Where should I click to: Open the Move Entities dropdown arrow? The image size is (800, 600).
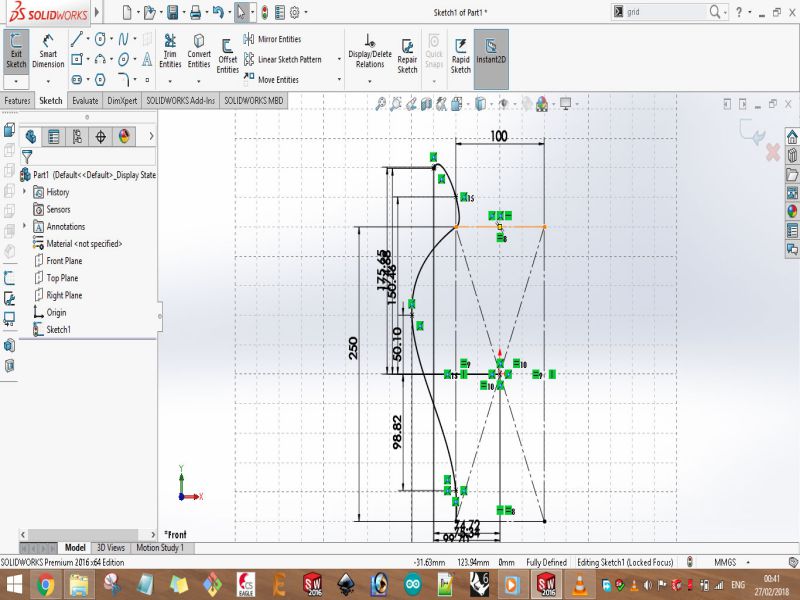339,80
